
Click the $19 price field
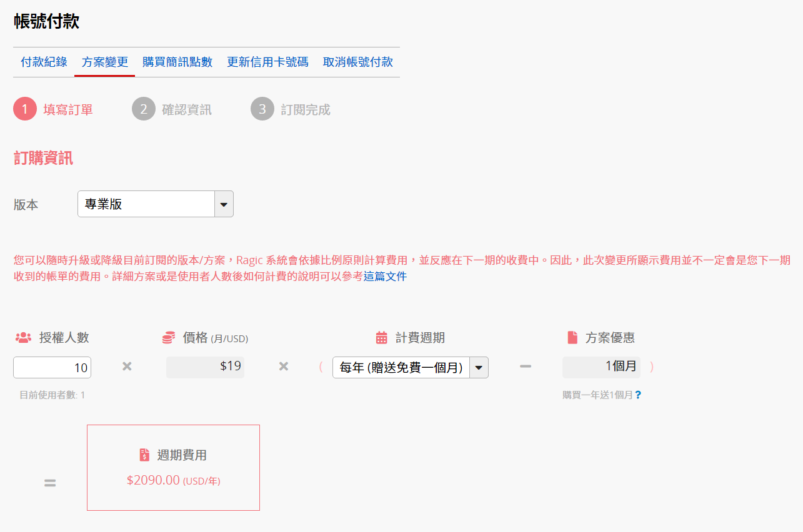tap(205, 367)
